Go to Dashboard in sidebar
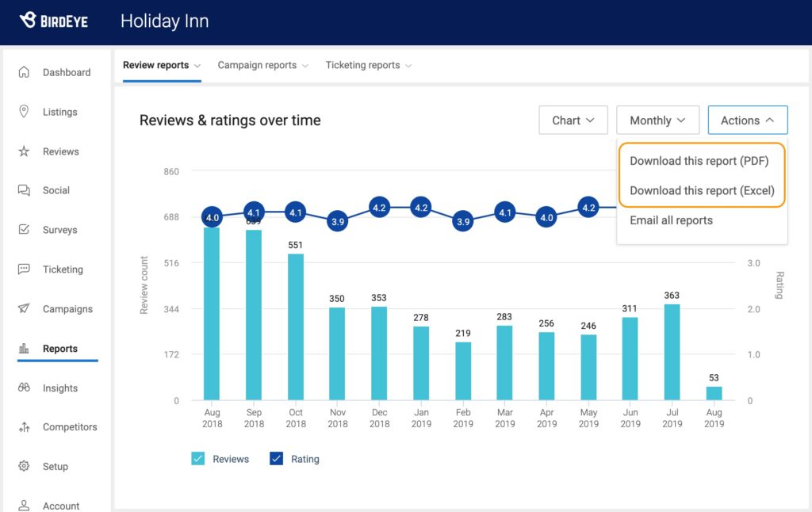Screen dimensions: 812x512 click(67, 72)
